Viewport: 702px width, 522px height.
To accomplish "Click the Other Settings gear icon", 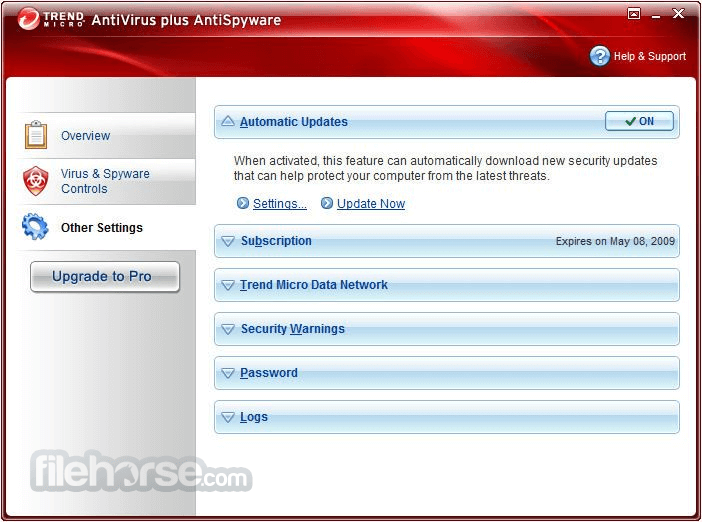I will (35, 227).
